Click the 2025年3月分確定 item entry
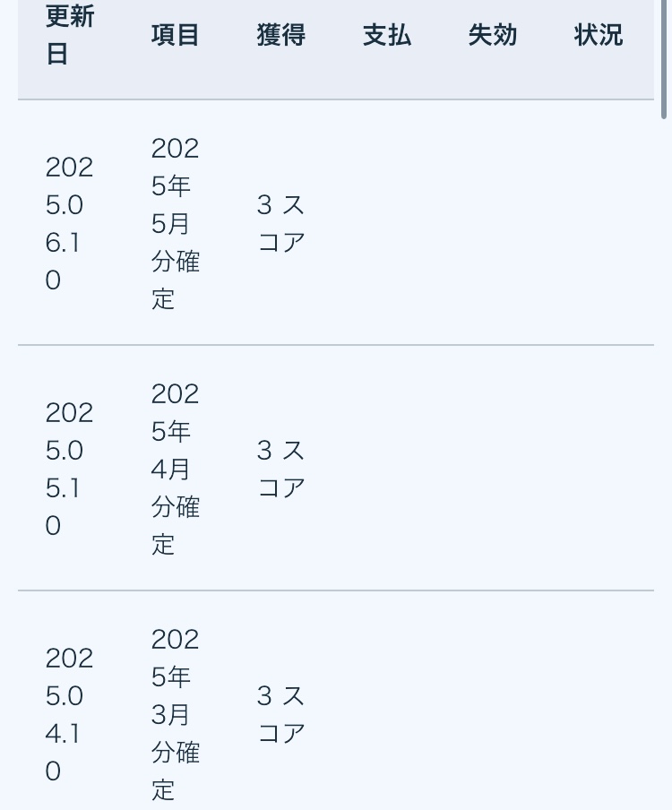Screen dimensions: 672x810 pyautogui.click(x=175, y=713)
